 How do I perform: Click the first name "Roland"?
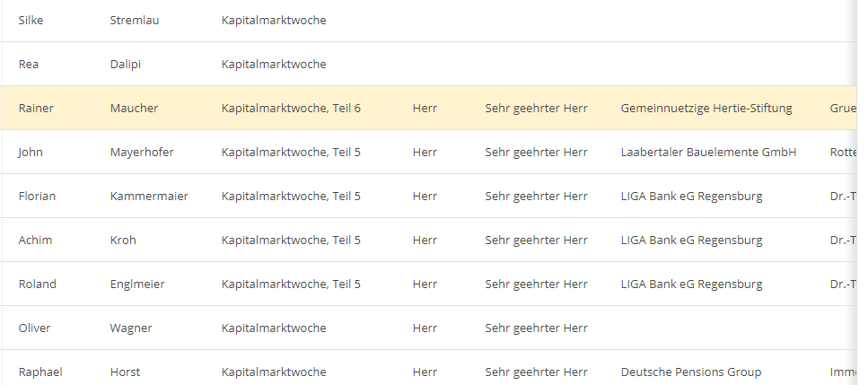37,284
